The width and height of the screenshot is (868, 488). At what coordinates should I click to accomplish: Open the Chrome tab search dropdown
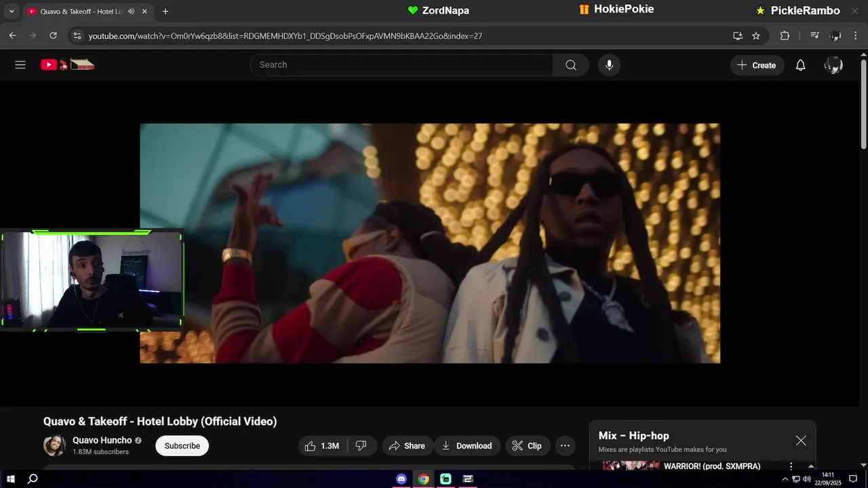pos(11,12)
